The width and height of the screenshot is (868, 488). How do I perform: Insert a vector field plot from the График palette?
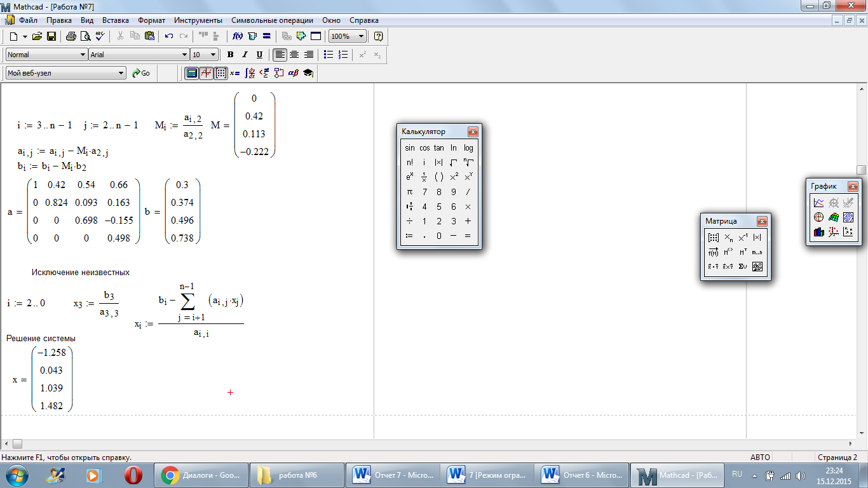848,232
